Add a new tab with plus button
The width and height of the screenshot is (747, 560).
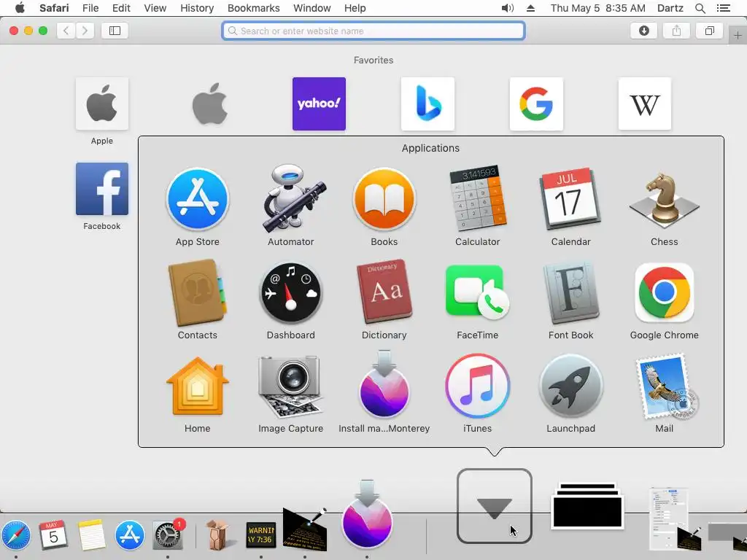pos(738,36)
